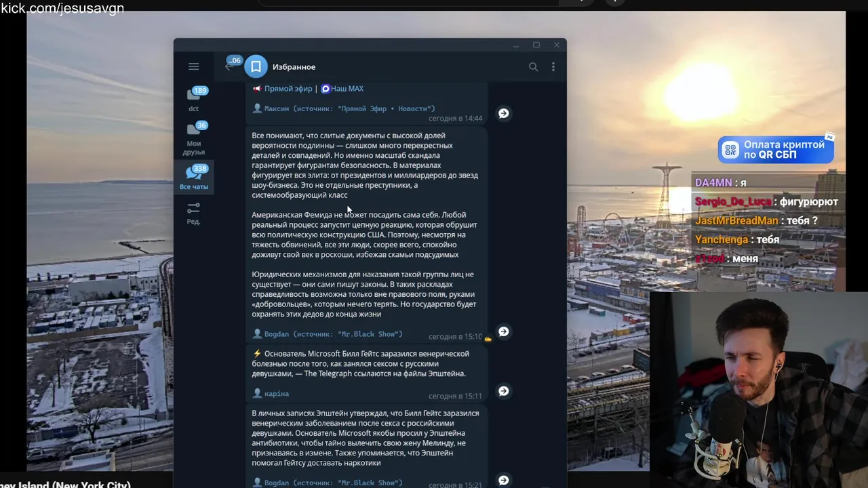Open the Telegram hamburger menu

point(193,66)
